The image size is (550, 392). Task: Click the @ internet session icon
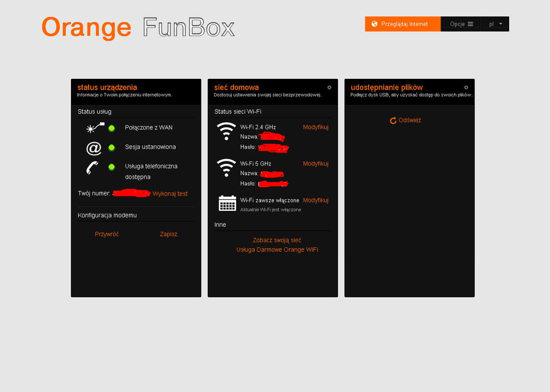point(94,148)
